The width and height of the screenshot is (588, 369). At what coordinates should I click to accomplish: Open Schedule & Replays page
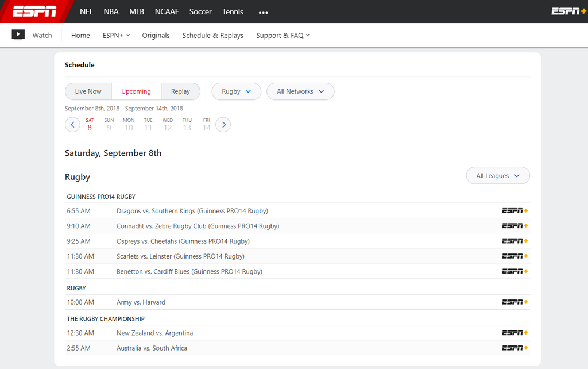[212, 35]
